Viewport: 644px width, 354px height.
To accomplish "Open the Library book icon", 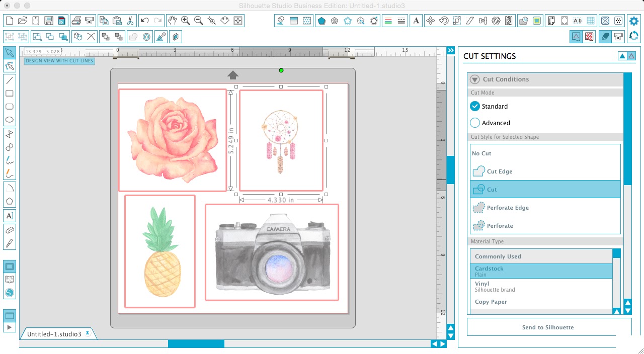I will (10, 280).
